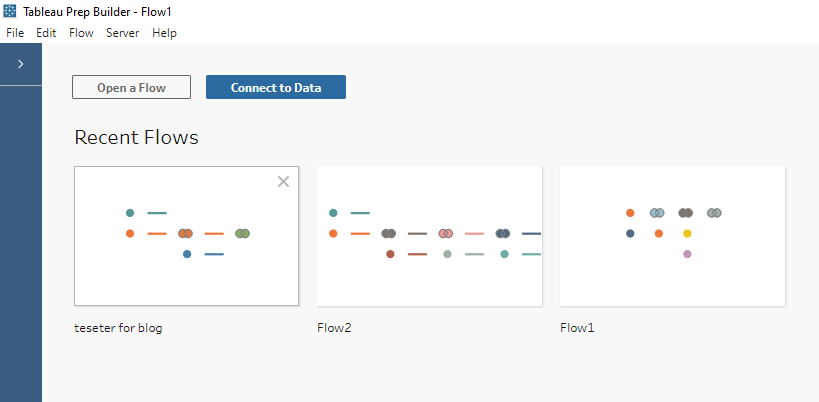Click the Connect to Data button
The image size is (819, 402).
tap(276, 87)
